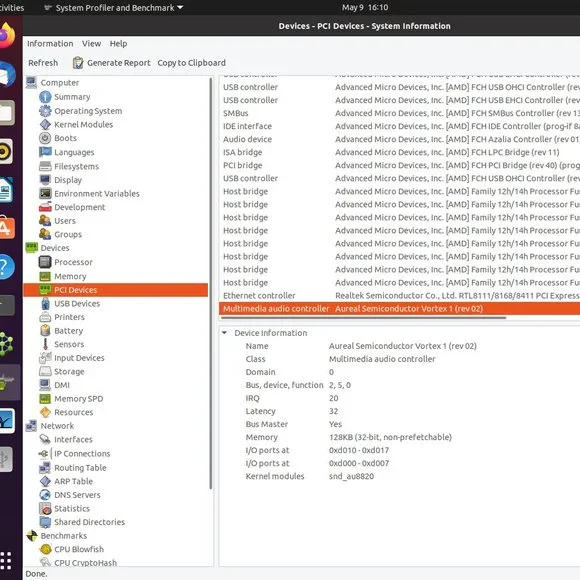The image size is (580, 580).
Task: Select the Multimedia audio controller row
Action: [399, 308]
